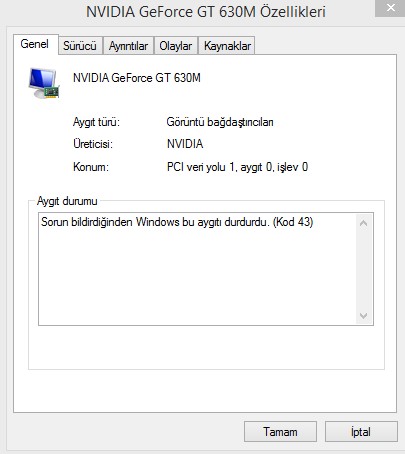Viewport: 405px width, 454px height.
Task: Switch to the Sürücü tab
Action: pos(80,46)
